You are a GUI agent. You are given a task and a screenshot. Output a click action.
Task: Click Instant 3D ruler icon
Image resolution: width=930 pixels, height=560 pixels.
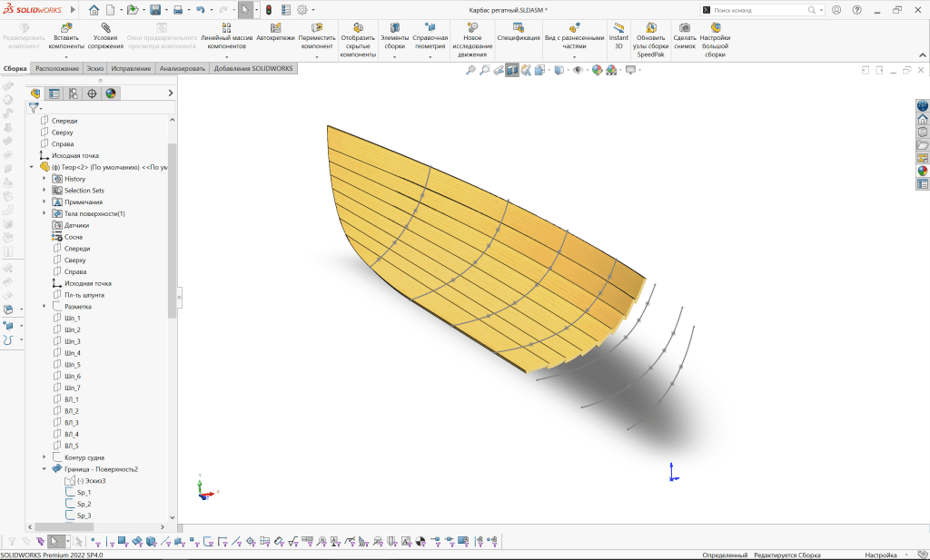(x=618, y=27)
